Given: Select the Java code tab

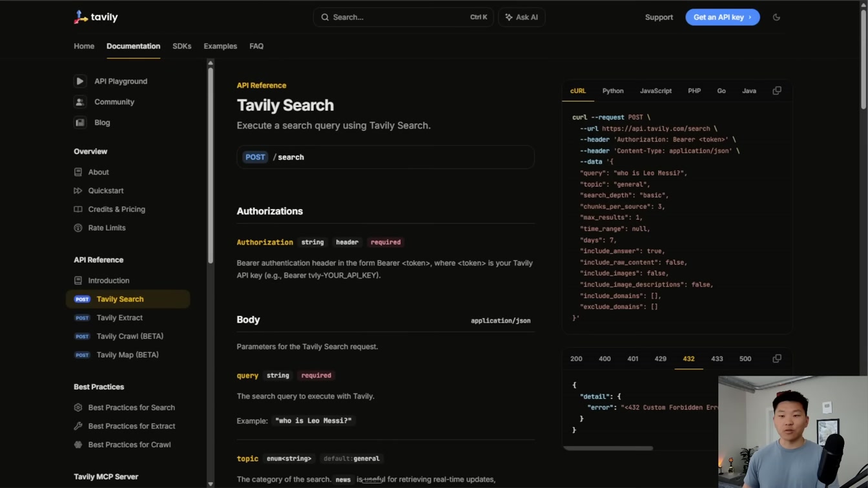Looking at the screenshot, I should point(749,91).
